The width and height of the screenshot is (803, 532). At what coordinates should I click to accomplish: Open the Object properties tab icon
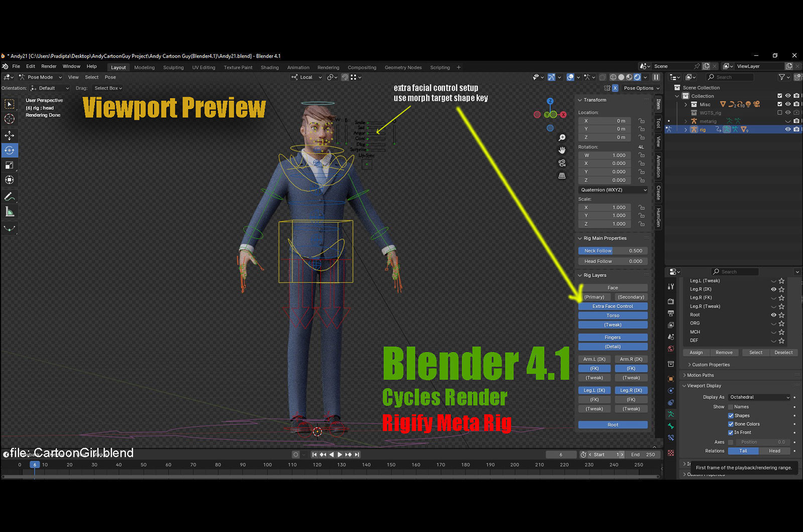coord(671,378)
